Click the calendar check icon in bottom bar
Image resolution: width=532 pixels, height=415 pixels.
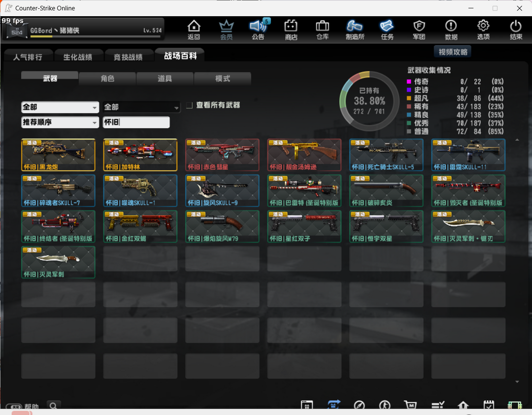pos(489,405)
